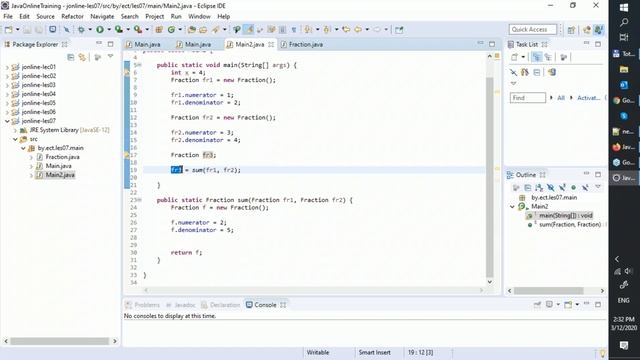Select sum(Fraction, Fraction) in Outline
The height and width of the screenshot is (360, 640).
[570, 224]
